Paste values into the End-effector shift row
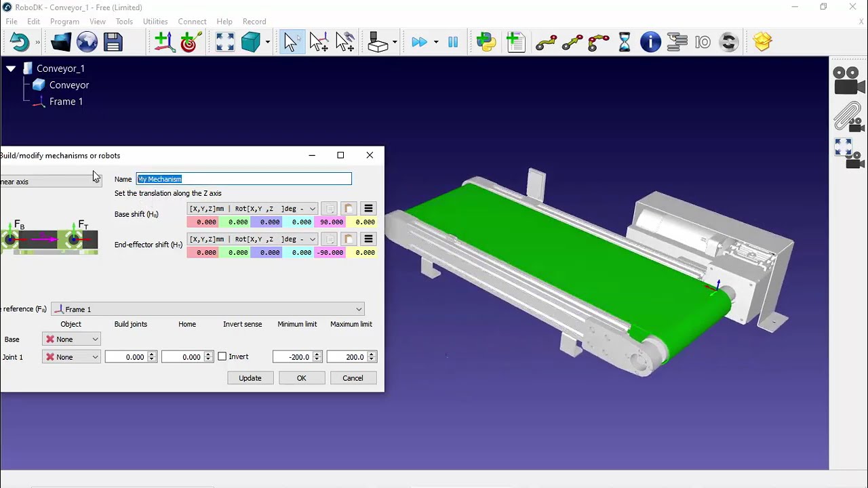 [x=349, y=239]
